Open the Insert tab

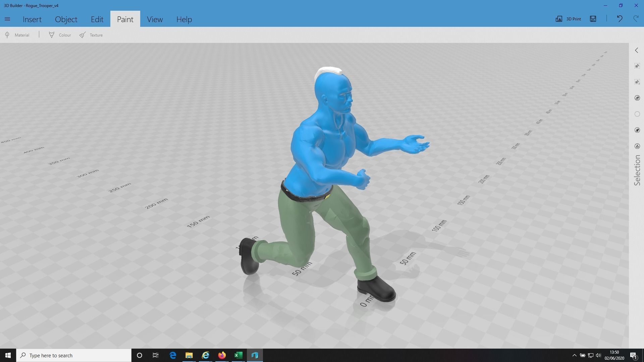tap(32, 19)
